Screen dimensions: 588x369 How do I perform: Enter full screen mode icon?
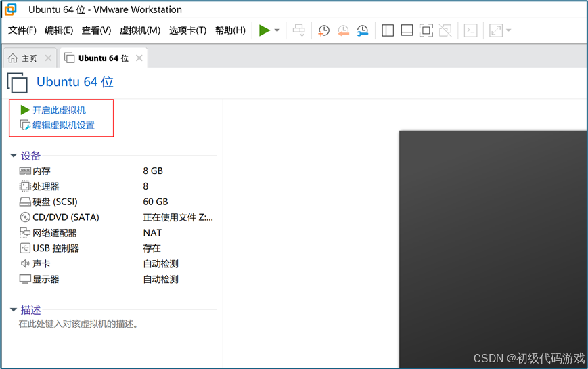pyautogui.click(x=426, y=30)
